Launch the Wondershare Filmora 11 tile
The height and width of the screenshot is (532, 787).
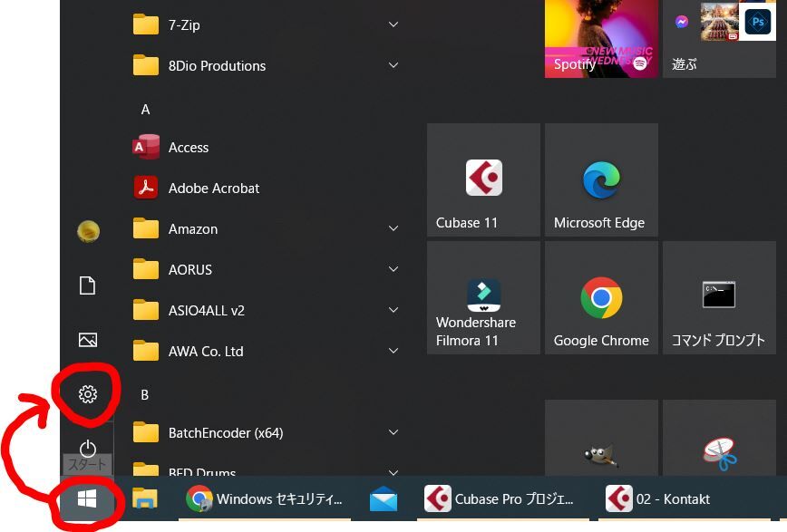coord(483,297)
